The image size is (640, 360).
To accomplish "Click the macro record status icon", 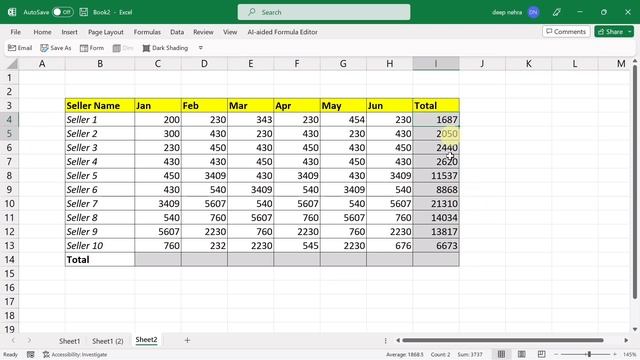I will (x=31, y=354).
